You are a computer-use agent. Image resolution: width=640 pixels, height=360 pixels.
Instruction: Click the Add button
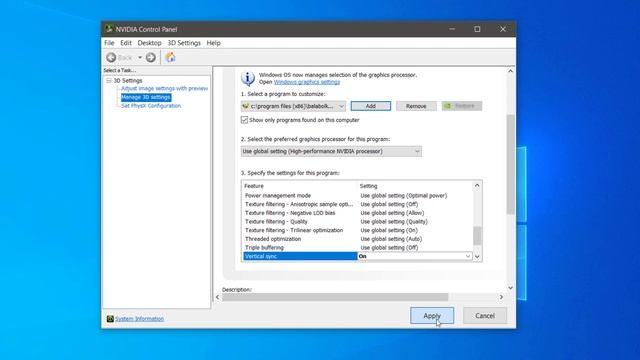pyautogui.click(x=371, y=106)
